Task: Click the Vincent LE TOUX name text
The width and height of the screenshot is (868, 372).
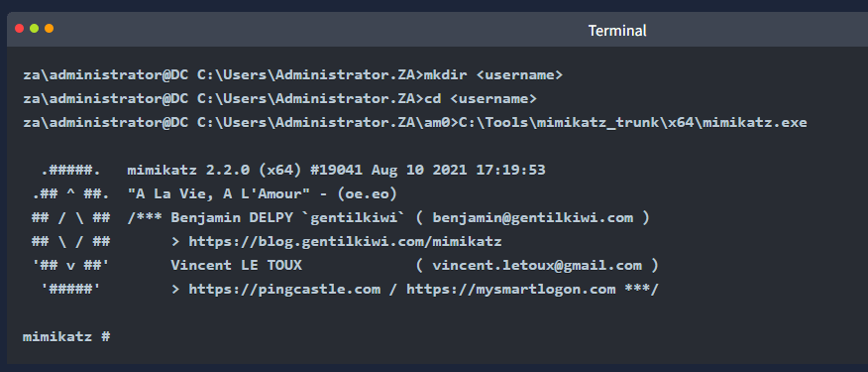Action: coord(237,266)
